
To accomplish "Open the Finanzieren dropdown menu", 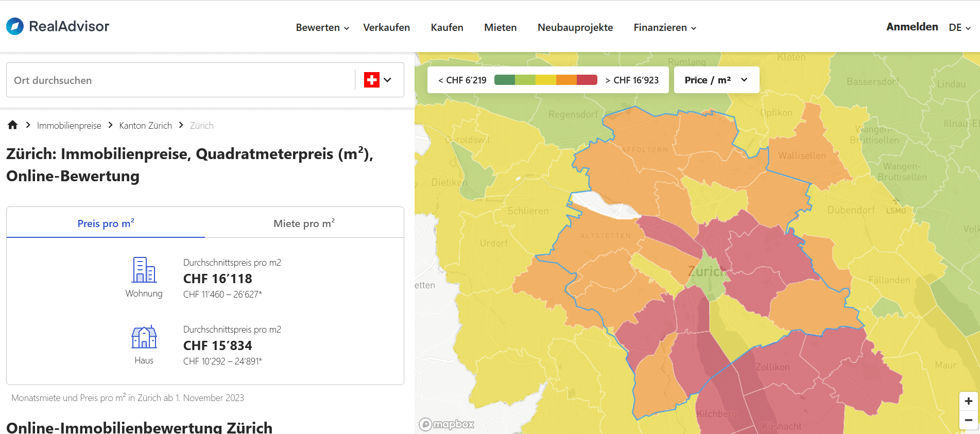I will pos(665,27).
